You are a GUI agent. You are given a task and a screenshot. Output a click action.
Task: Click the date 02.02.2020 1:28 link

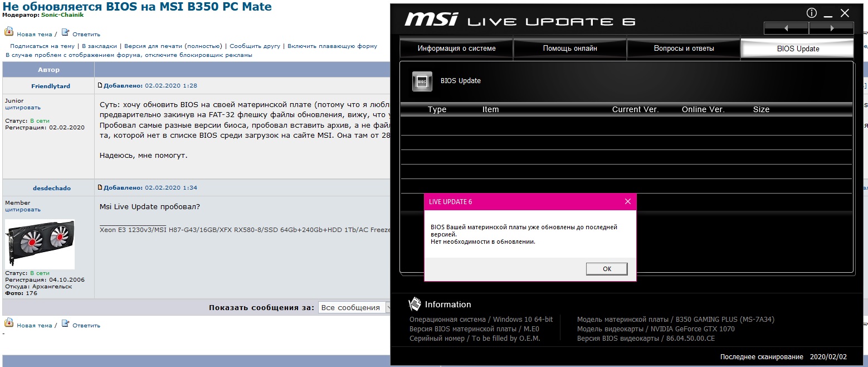click(x=171, y=86)
